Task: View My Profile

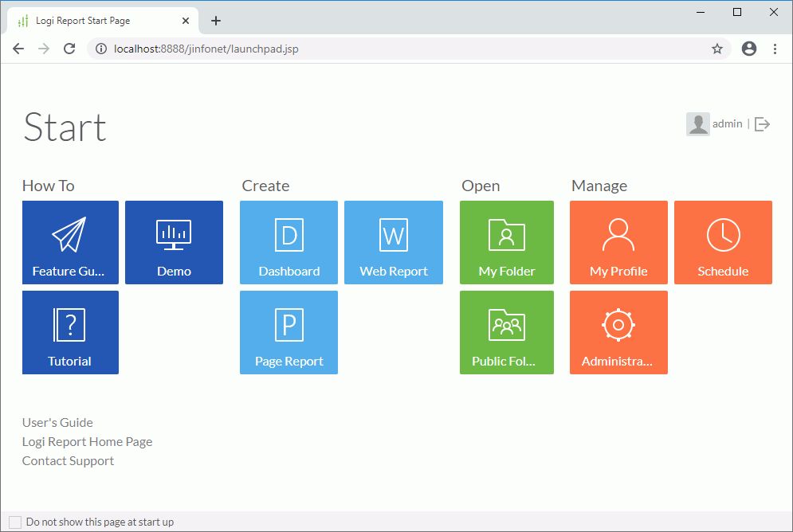Action: coord(618,242)
